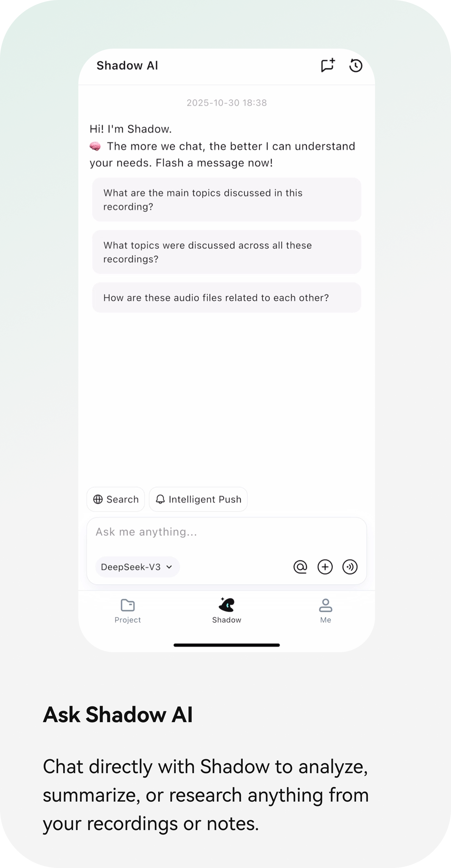Toggle Intelligent Push notifications
The image size is (451, 868).
(x=198, y=499)
